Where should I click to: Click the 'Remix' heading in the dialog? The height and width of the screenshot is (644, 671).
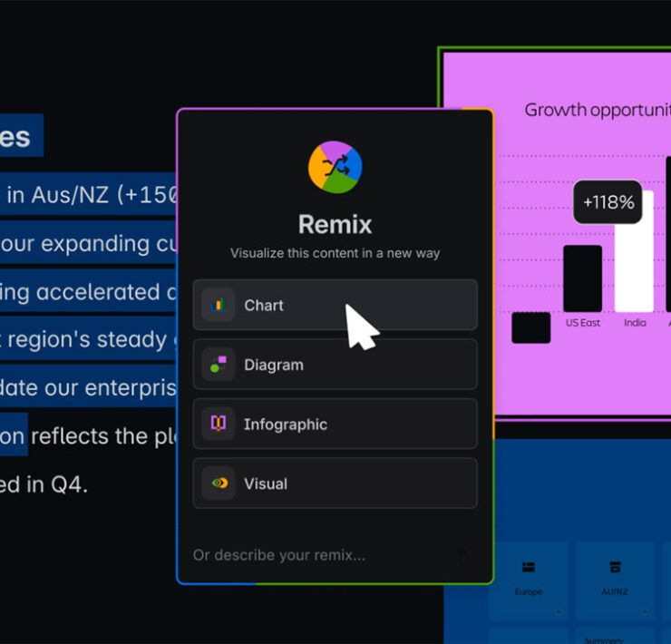335,224
